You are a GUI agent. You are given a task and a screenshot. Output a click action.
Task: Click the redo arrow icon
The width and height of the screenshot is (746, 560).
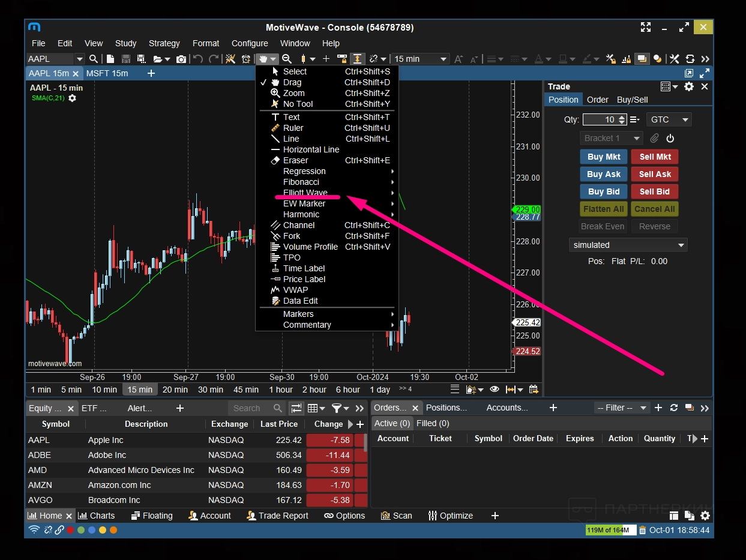click(214, 59)
